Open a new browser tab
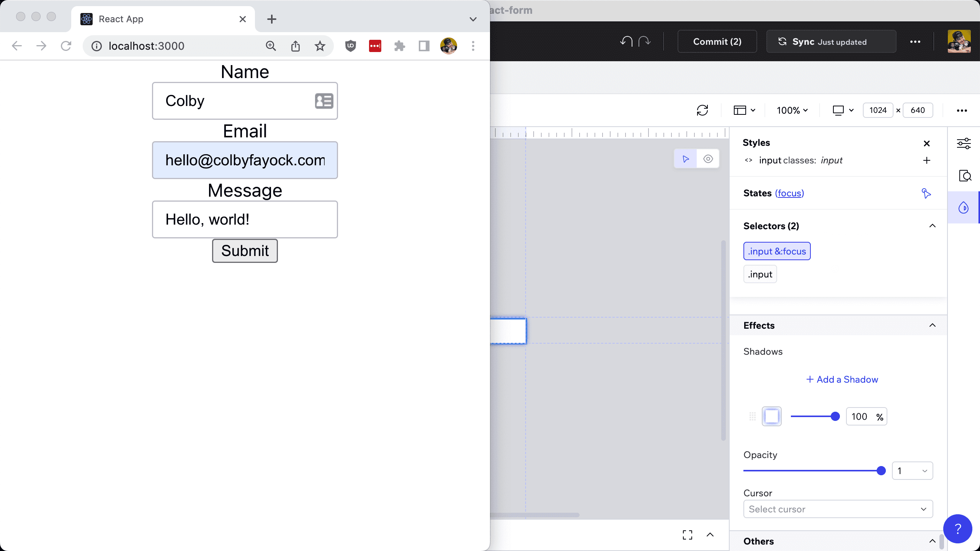Screen dimensions: 980x551 [x=271, y=19]
